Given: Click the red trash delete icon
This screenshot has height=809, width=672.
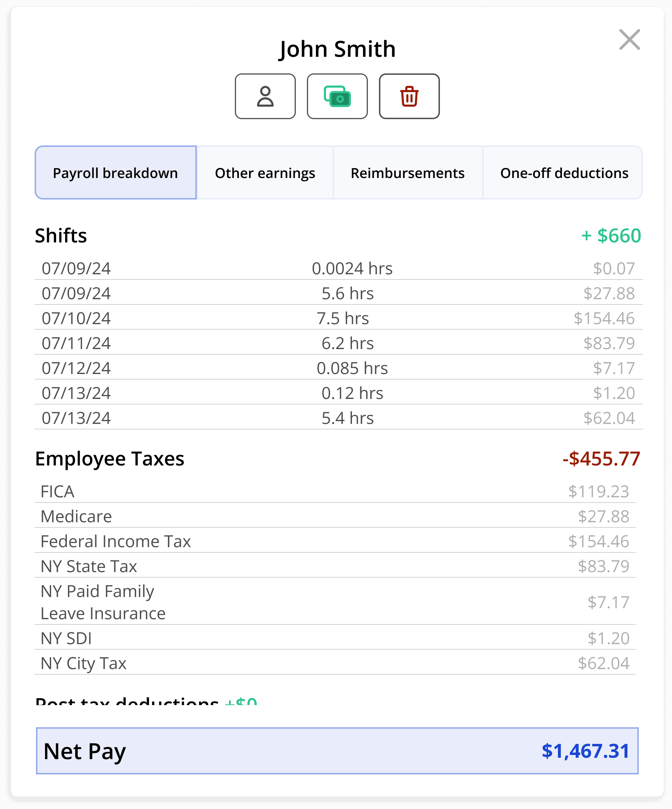Looking at the screenshot, I should point(409,96).
